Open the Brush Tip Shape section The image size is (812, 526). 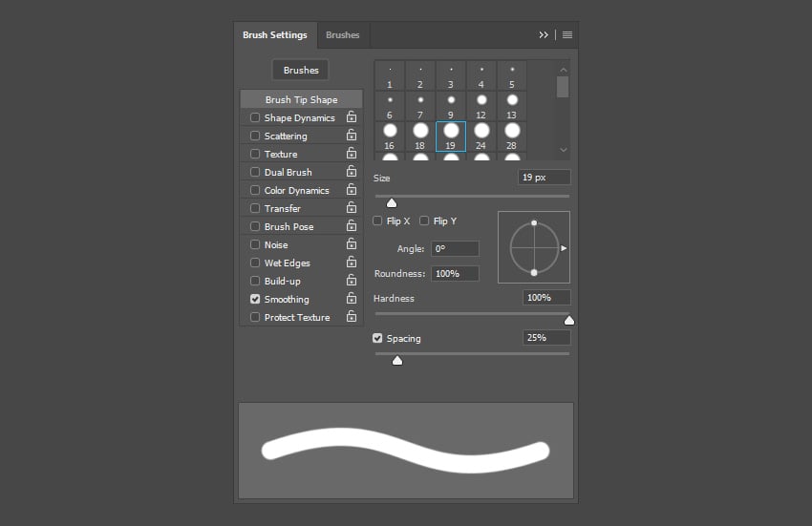pos(301,99)
